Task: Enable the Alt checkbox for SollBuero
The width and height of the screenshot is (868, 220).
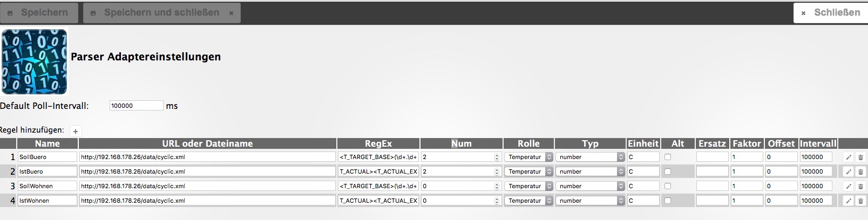Action: [x=668, y=157]
